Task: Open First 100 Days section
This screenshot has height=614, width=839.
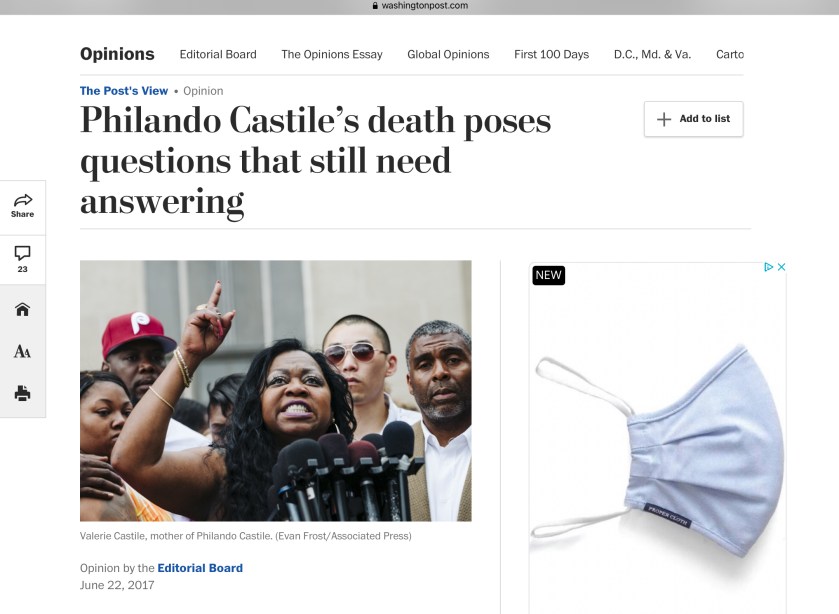Action: [551, 54]
